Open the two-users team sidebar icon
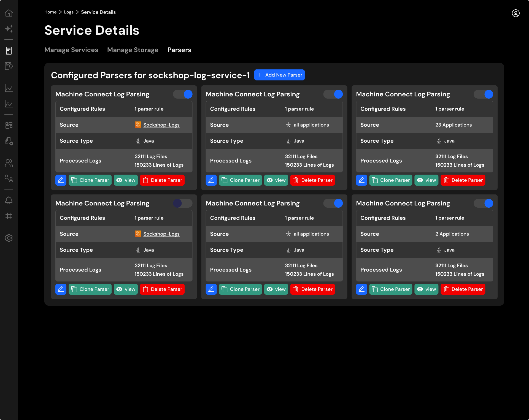529x420 pixels. 9,163
